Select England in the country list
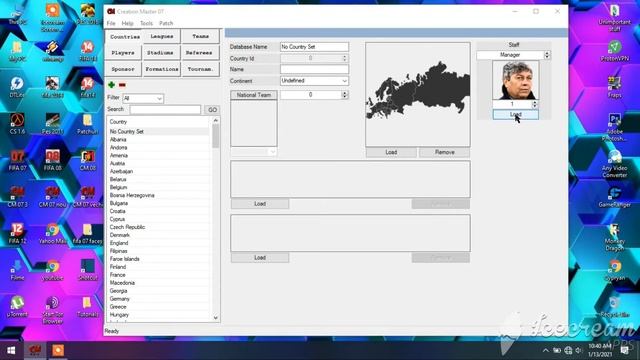 [119, 243]
